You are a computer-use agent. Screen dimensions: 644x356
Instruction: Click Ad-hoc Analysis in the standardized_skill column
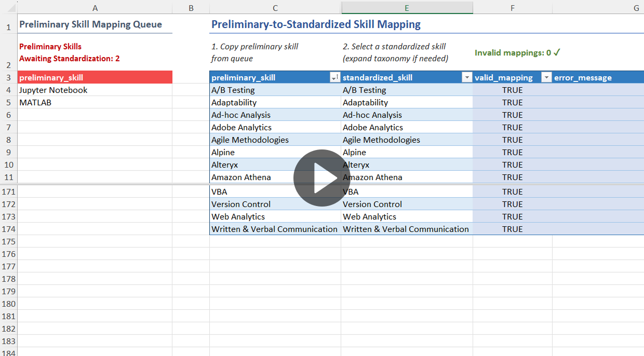(407, 115)
